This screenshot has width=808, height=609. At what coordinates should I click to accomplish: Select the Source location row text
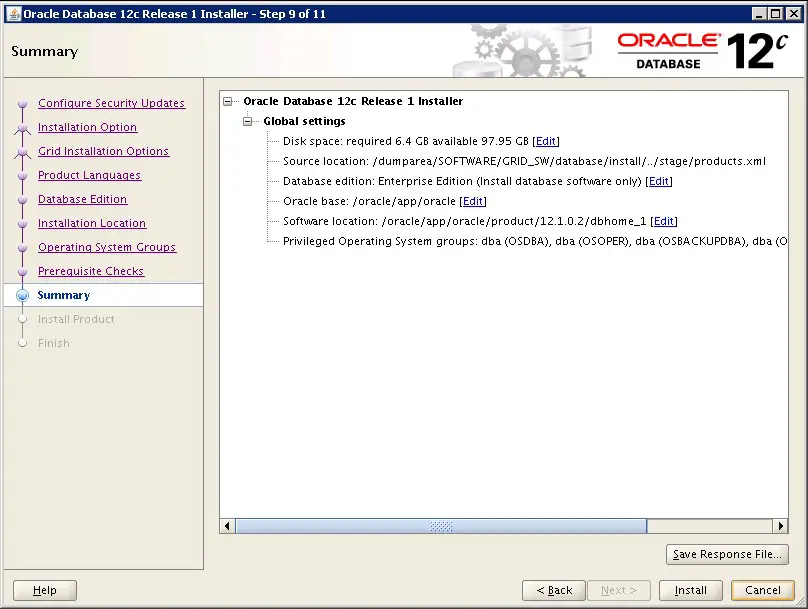[x=524, y=161]
